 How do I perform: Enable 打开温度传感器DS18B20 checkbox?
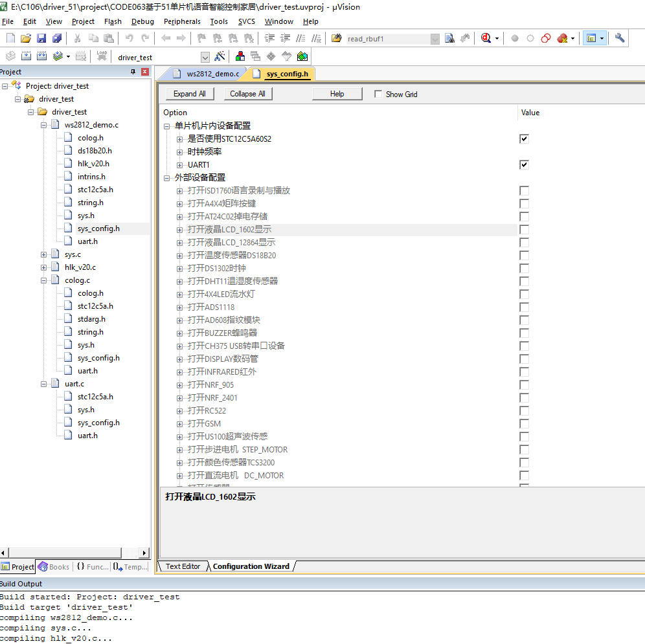(x=524, y=256)
